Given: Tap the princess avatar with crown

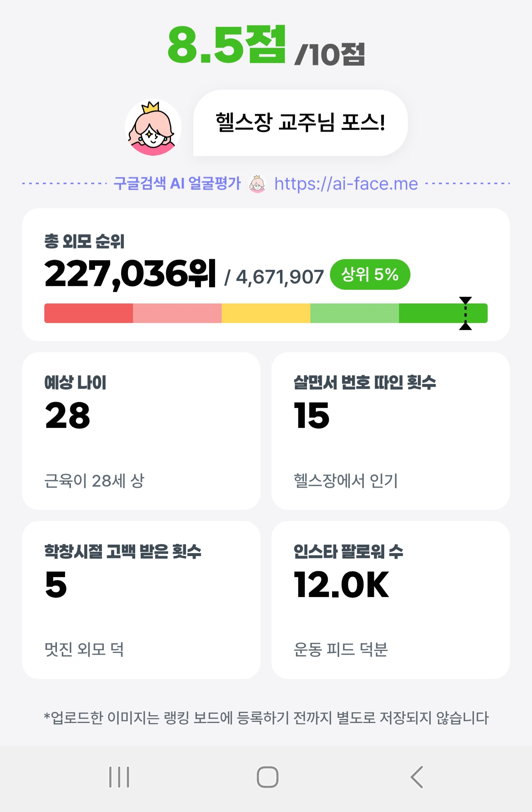Looking at the screenshot, I should (153, 128).
